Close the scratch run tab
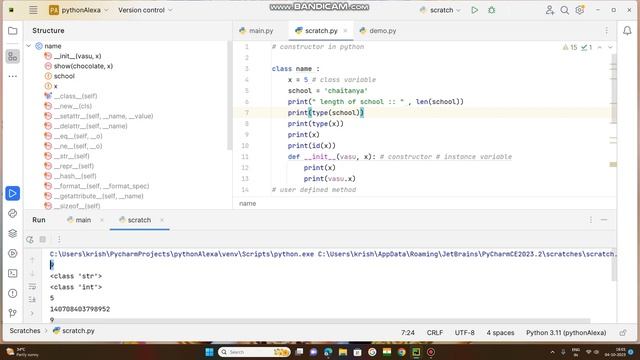 pos(162,220)
